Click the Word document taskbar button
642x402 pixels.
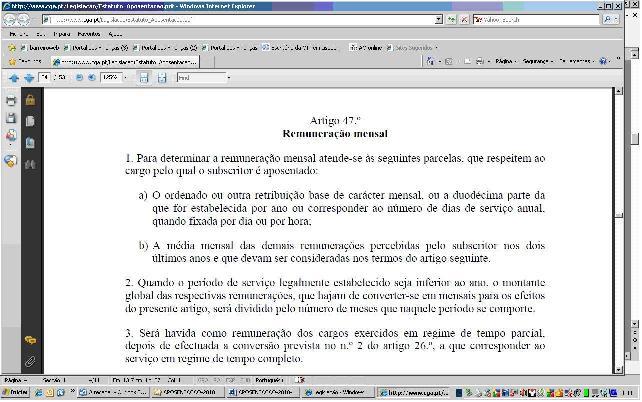[262, 393]
